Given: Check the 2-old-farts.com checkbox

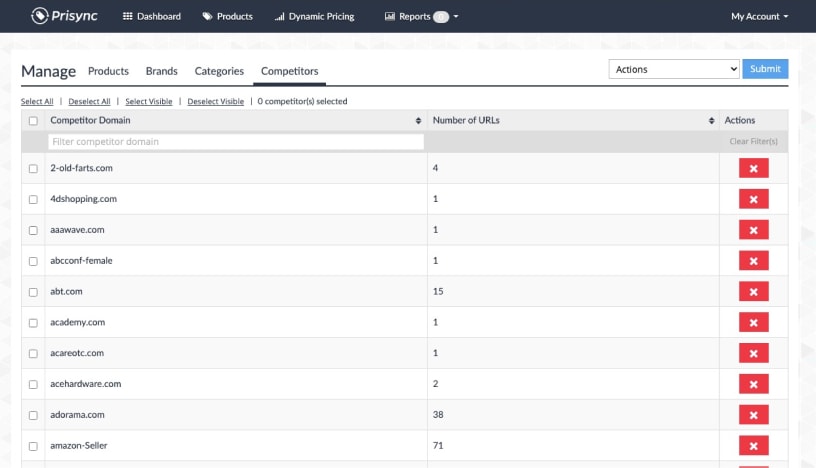Looking at the screenshot, I should (x=33, y=169).
